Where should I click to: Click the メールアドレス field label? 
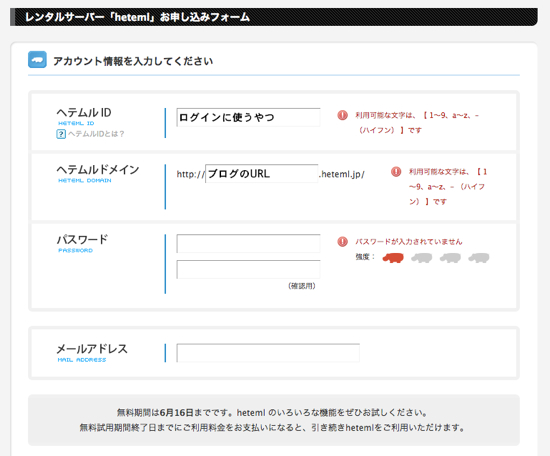92,349
